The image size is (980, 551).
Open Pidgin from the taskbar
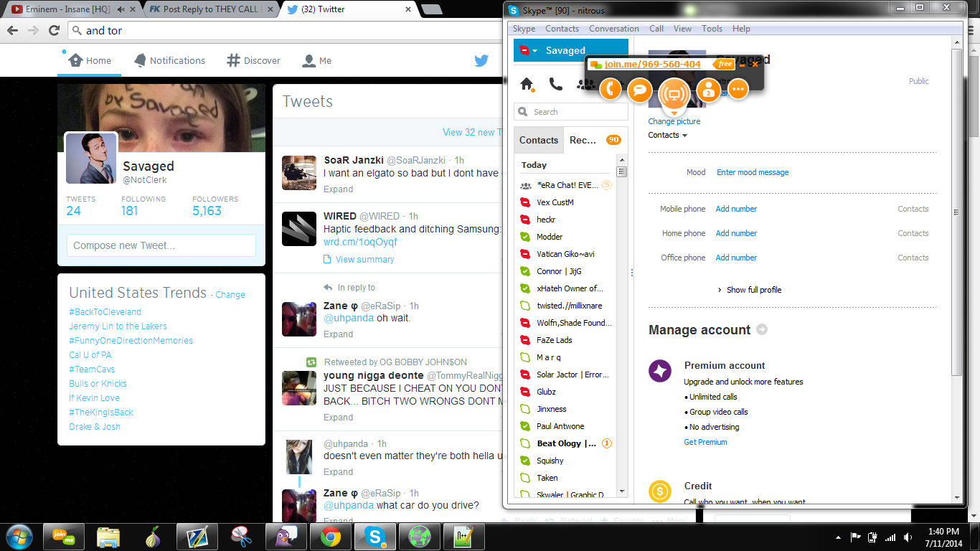click(286, 537)
